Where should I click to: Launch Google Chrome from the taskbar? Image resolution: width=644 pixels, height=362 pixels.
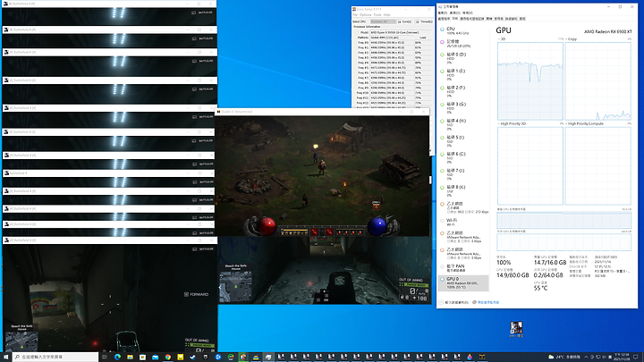tap(168, 357)
